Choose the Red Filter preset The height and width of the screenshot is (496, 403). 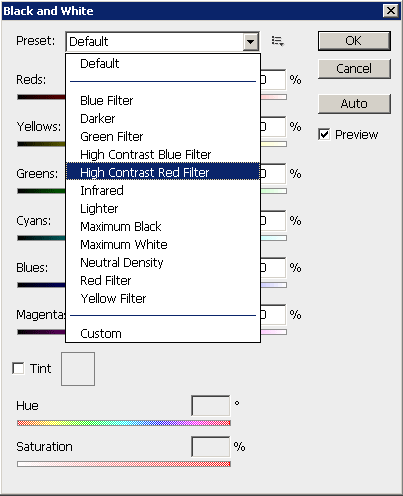(x=163, y=280)
